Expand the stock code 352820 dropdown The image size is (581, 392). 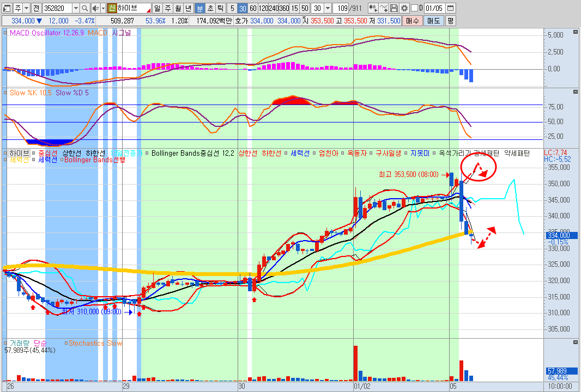click(76, 8)
